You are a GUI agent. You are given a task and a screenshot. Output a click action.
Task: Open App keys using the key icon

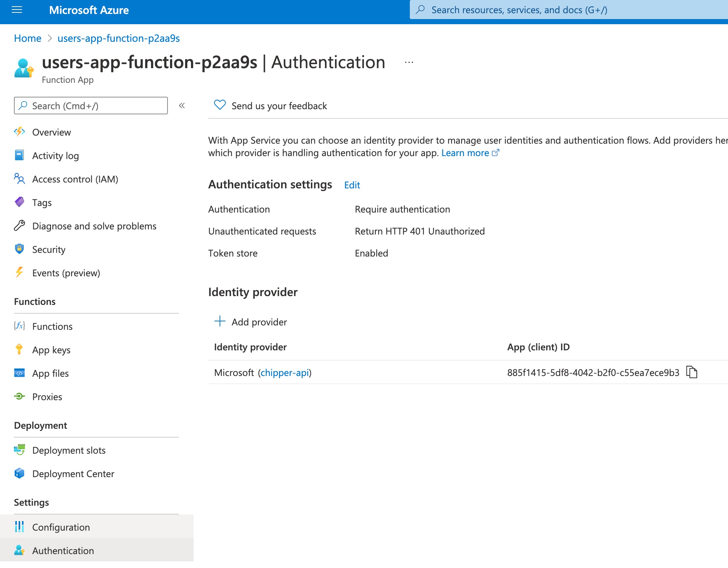tap(19, 350)
